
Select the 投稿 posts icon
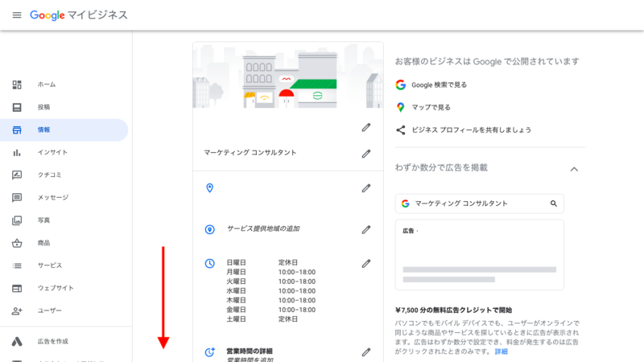pos(17,107)
